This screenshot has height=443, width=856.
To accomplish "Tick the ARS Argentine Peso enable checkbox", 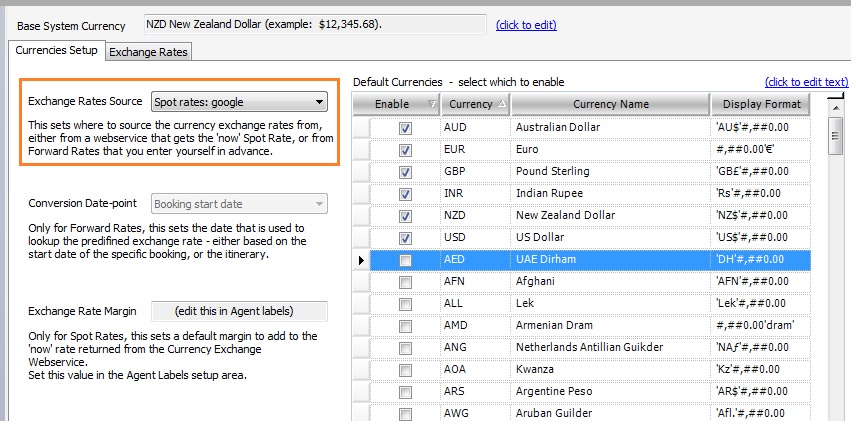I will coord(405,391).
